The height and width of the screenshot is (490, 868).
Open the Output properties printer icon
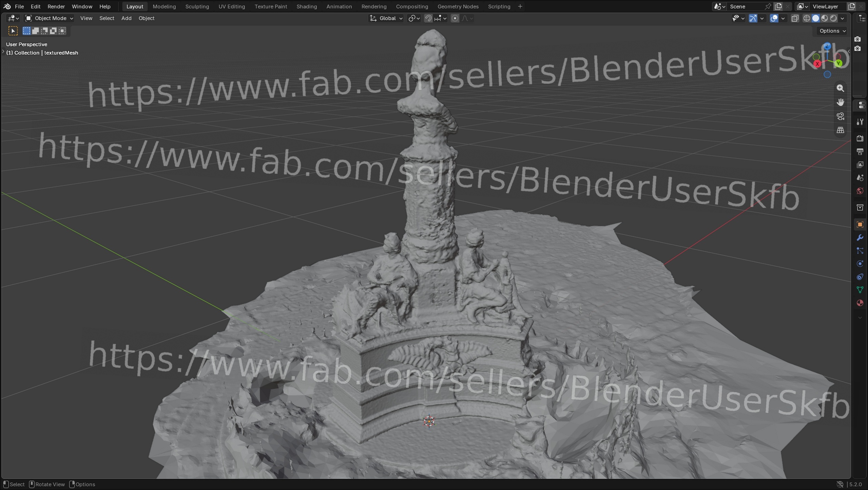[x=860, y=151]
